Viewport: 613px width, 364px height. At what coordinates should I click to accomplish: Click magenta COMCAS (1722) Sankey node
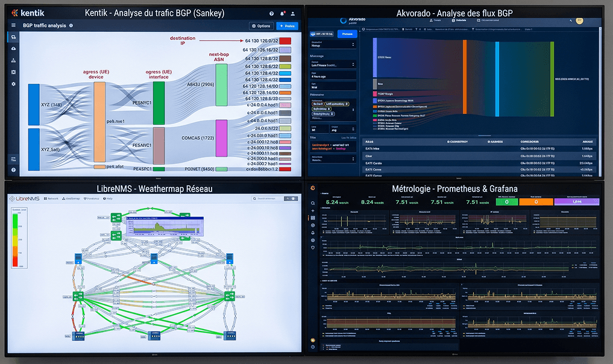click(x=221, y=139)
